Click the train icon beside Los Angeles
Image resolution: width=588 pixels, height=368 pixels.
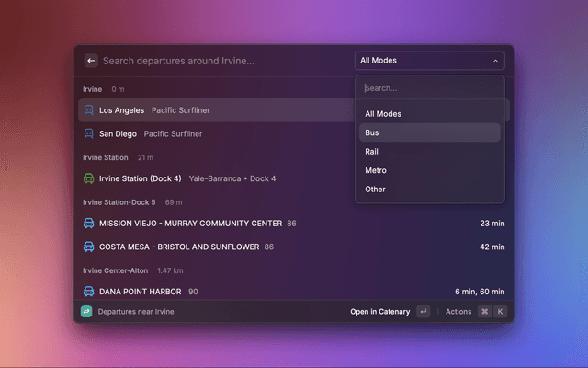coord(88,110)
